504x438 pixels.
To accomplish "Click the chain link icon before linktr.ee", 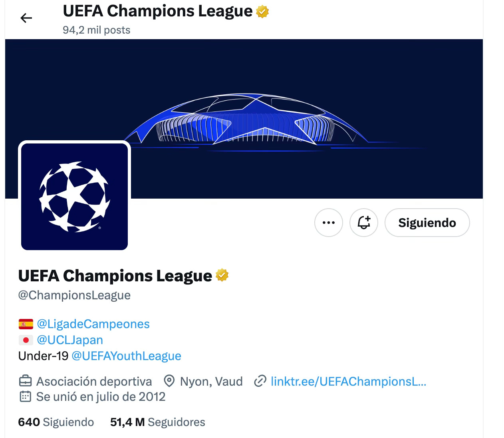I will pos(260,381).
